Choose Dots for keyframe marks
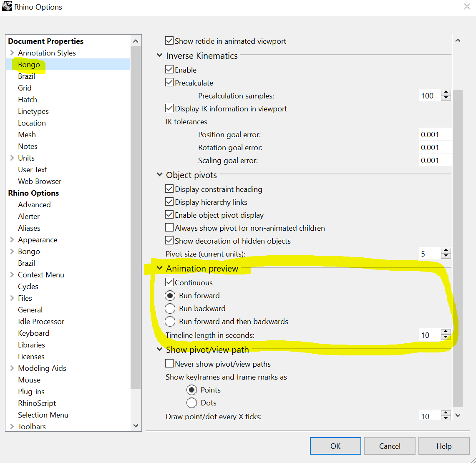Screen dimensions: 476x463 (x=191, y=403)
